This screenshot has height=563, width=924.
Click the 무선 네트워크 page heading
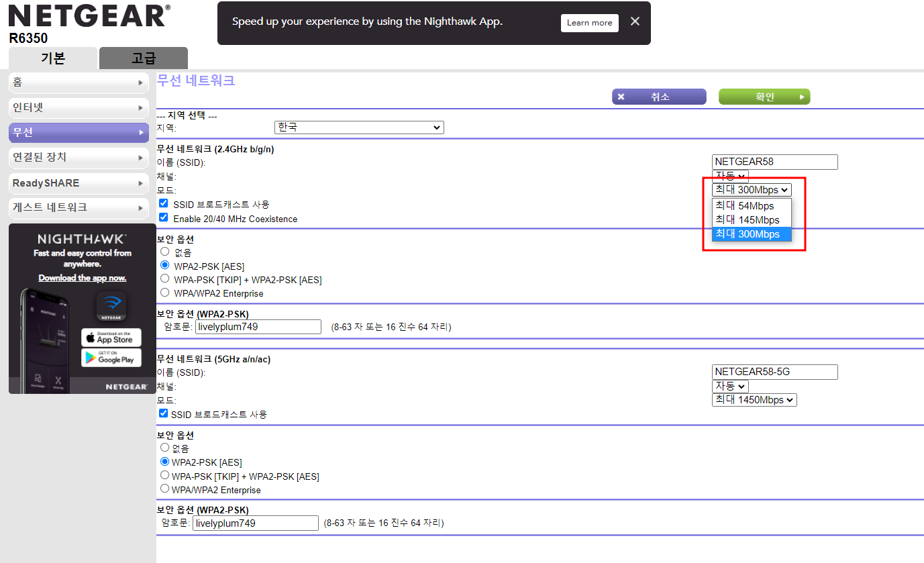[196, 81]
